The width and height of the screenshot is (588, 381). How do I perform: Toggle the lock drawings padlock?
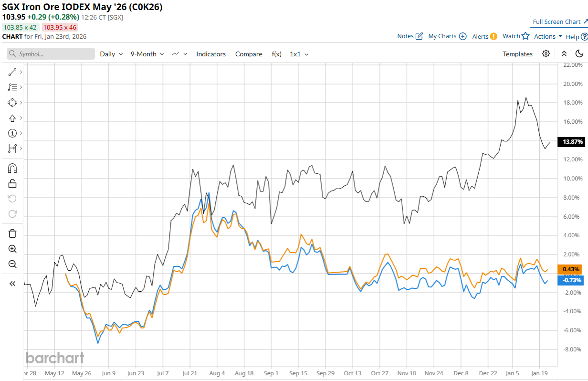(x=12, y=183)
